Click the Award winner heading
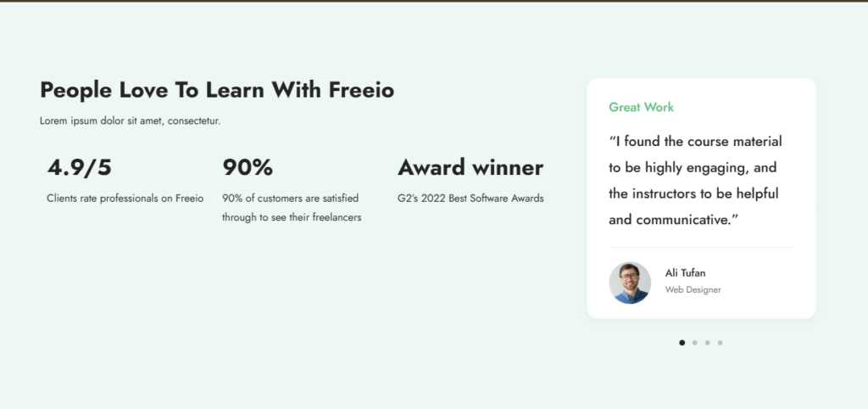 pyautogui.click(x=470, y=168)
